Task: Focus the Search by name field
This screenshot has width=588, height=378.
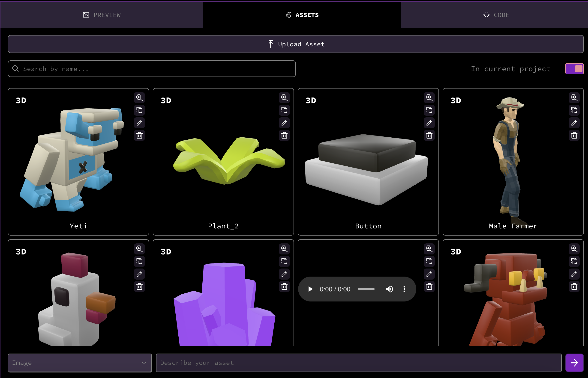Action: 152,69
